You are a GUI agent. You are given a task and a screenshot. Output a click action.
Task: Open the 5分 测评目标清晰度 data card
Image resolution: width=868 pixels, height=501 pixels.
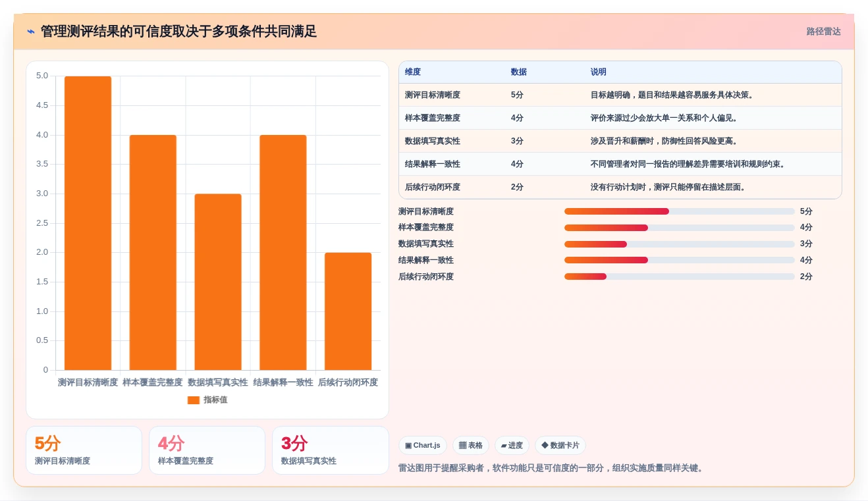pyautogui.click(x=84, y=450)
